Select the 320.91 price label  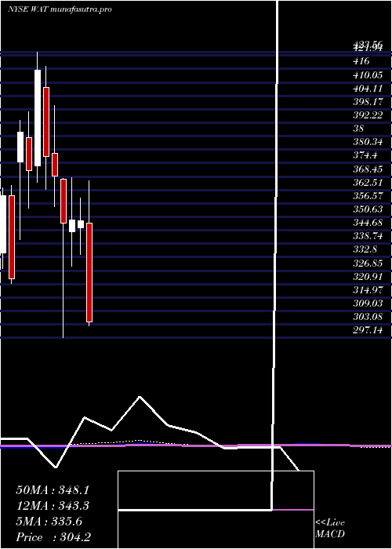pyautogui.click(x=368, y=276)
